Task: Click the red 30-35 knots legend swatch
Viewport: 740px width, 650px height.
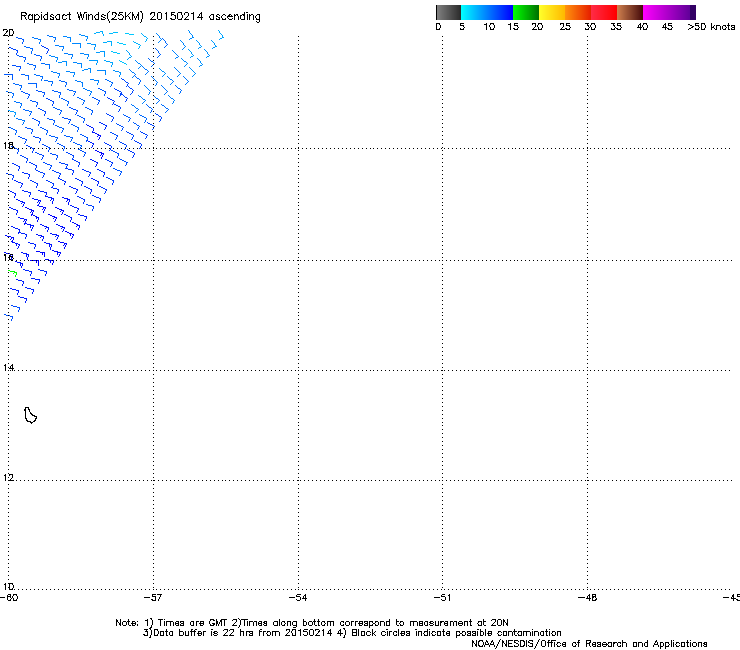Action: tap(604, 12)
